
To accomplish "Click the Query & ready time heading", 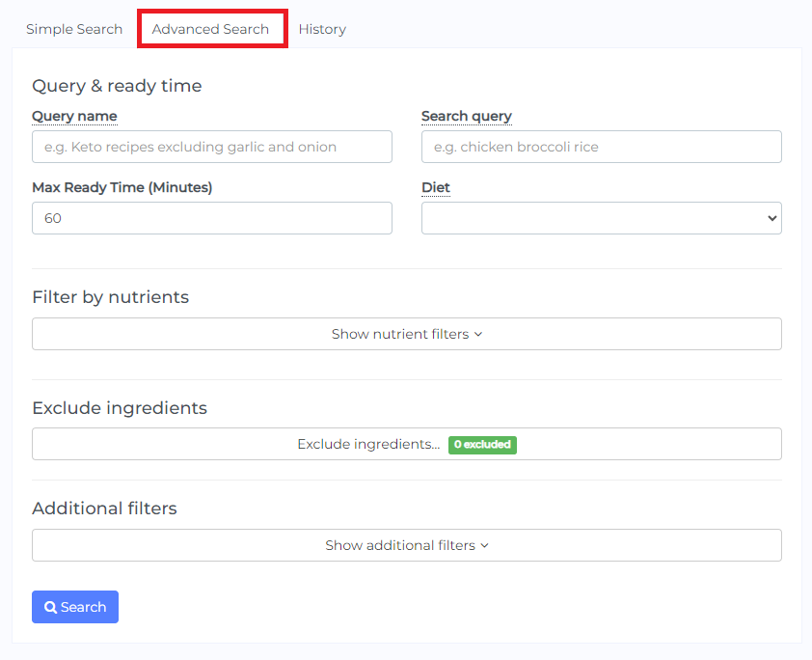I will tap(117, 86).
